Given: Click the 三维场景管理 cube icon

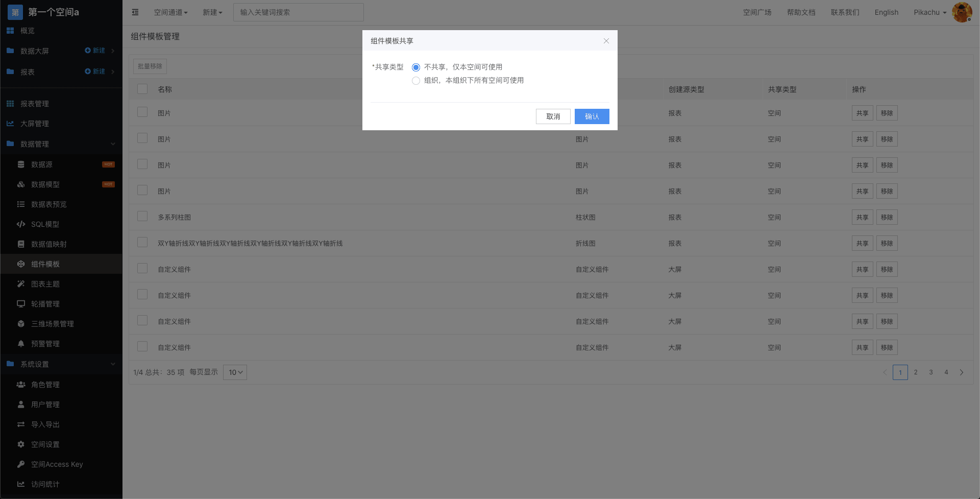Looking at the screenshot, I should pos(21,324).
